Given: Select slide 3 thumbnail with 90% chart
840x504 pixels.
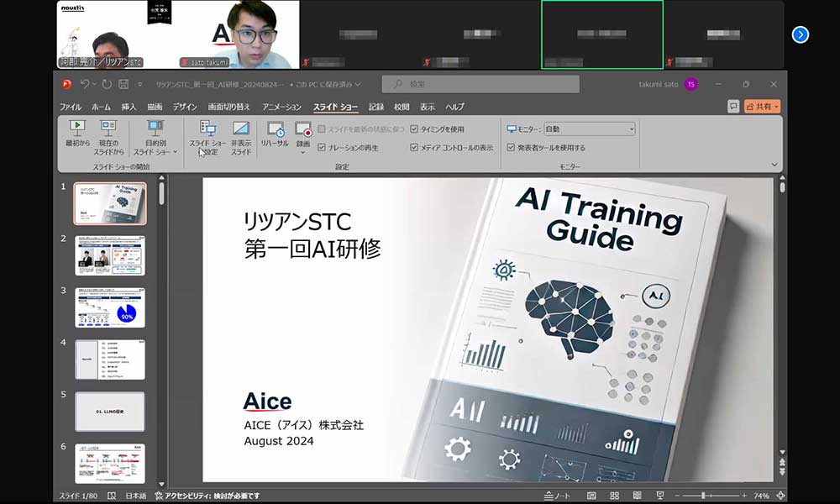Looking at the screenshot, I should point(110,307).
